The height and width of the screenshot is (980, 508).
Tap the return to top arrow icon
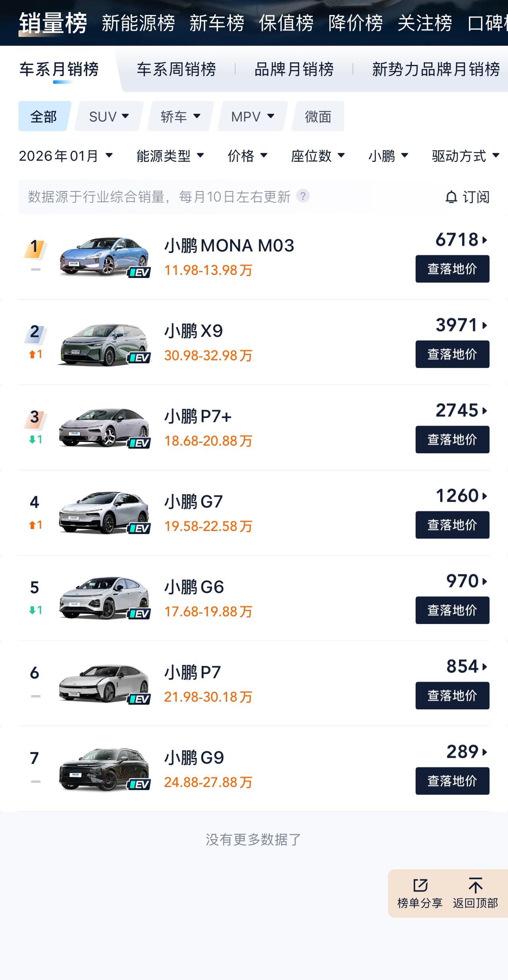click(x=475, y=886)
